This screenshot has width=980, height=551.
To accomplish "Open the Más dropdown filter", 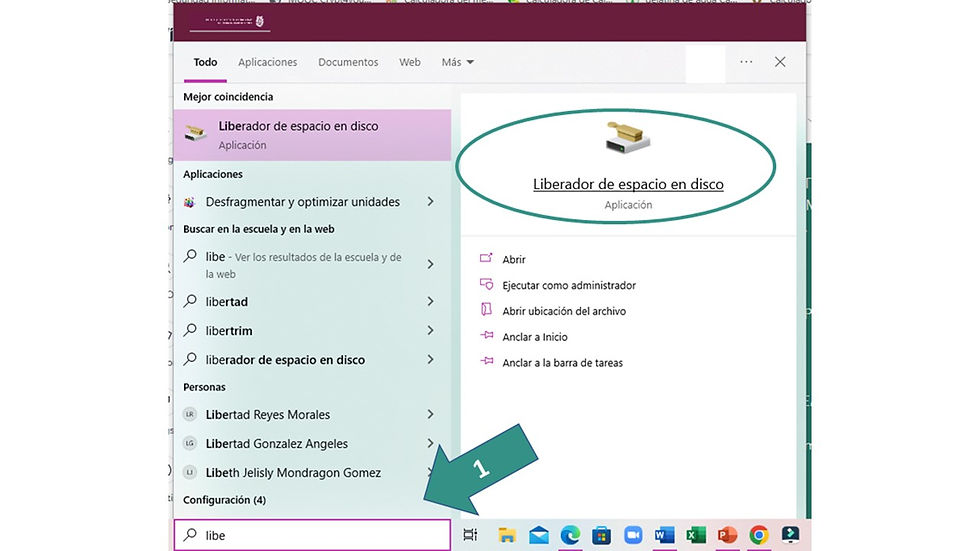I will (x=458, y=62).
